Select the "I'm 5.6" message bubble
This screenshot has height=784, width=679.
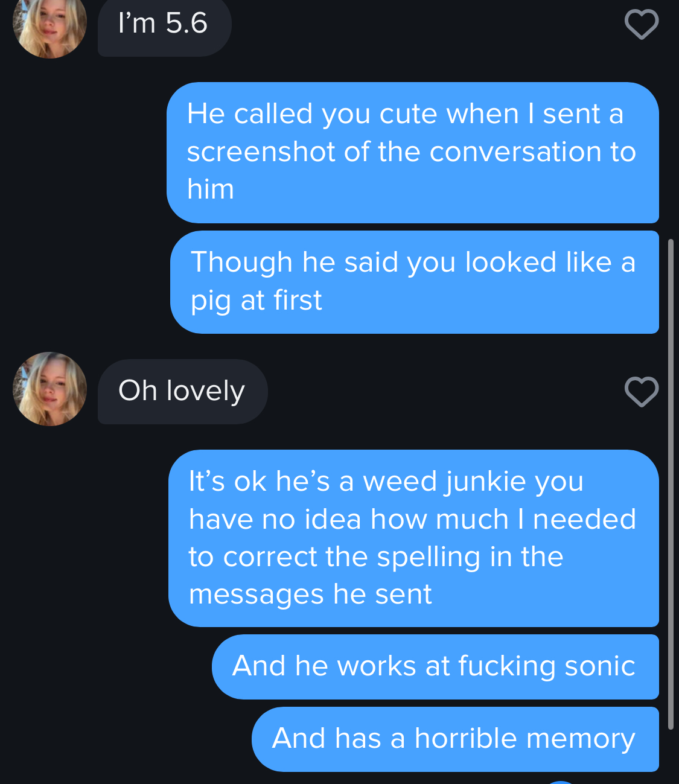point(164,25)
